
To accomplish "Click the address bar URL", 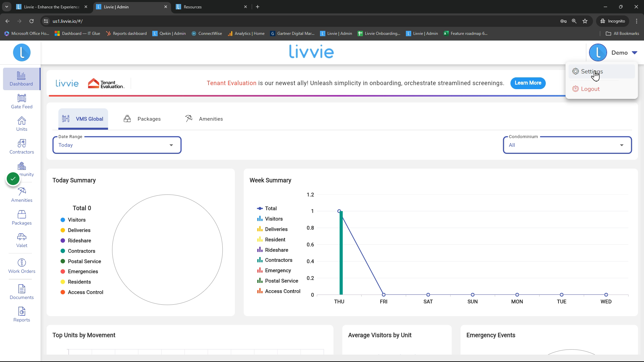I will [67, 21].
